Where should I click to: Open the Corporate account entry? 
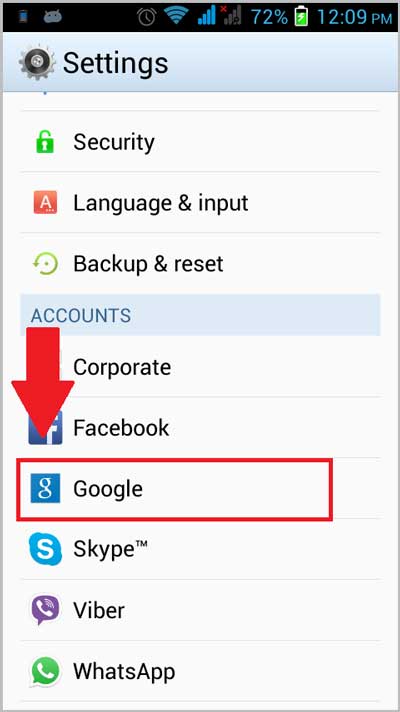[200, 366]
